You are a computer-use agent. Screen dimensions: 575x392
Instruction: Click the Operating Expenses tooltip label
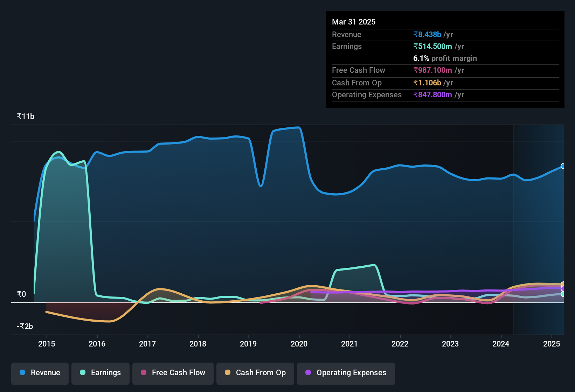pos(367,94)
